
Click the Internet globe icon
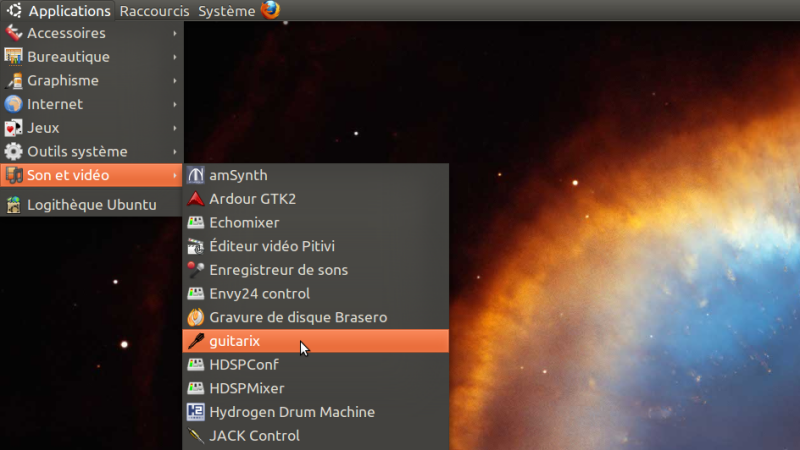(x=13, y=104)
